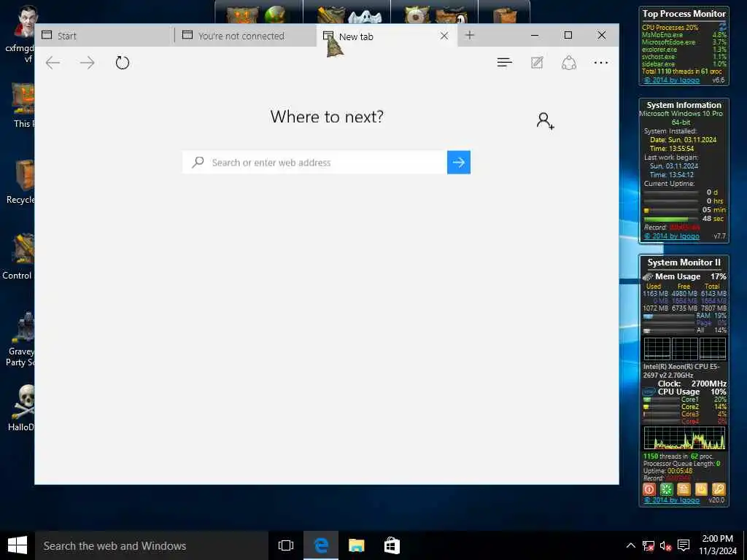
Task: Click yellow button in System Monitor II
Action: click(701, 489)
